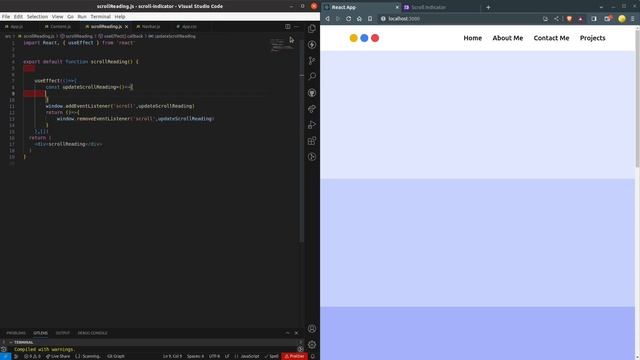Click the Prettier status bar button
Viewport: 640px width, 360px height.
tap(294, 356)
